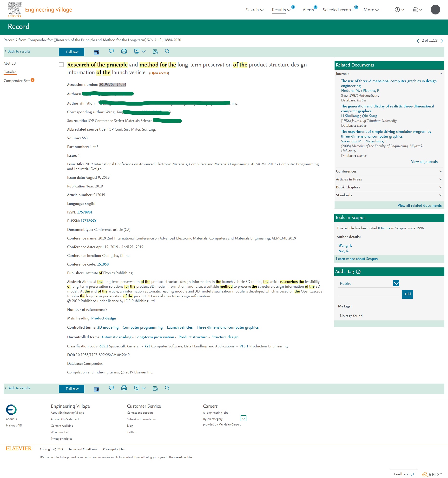Open the Search menu in header

[254, 10]
